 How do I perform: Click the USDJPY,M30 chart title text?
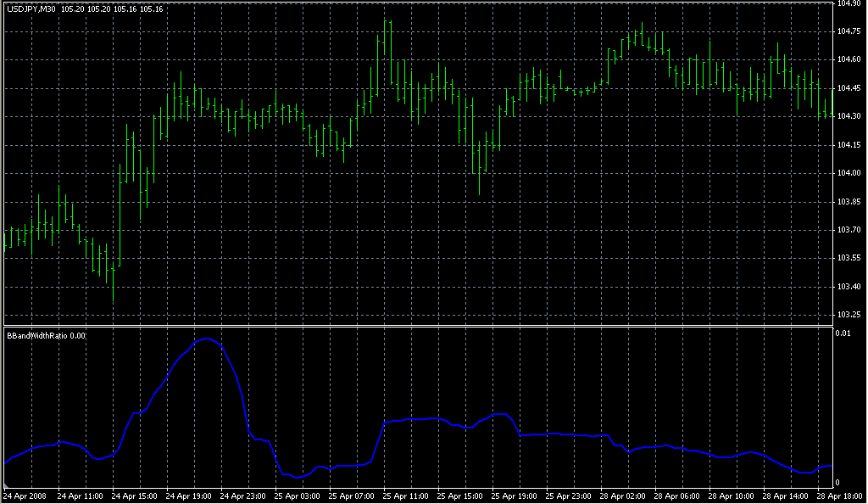point(31,8)
